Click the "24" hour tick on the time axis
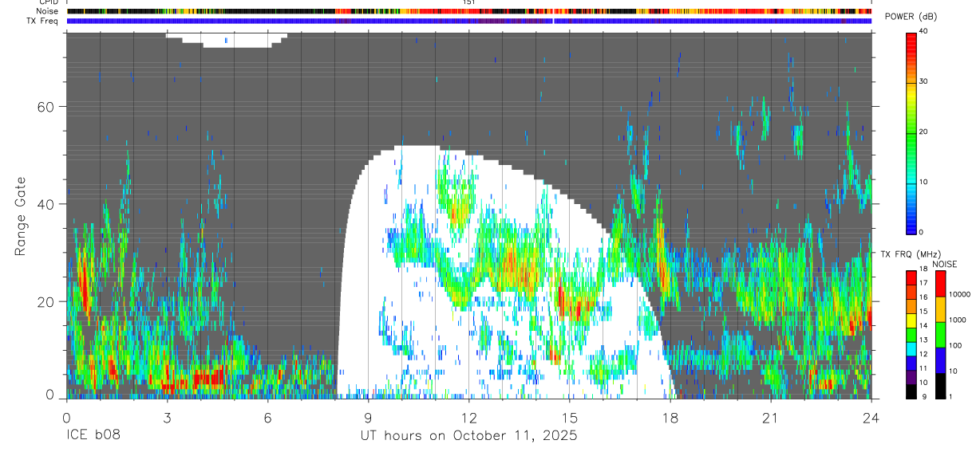The height and width of the screenshot is (452, 980). [x=871, y=418]
